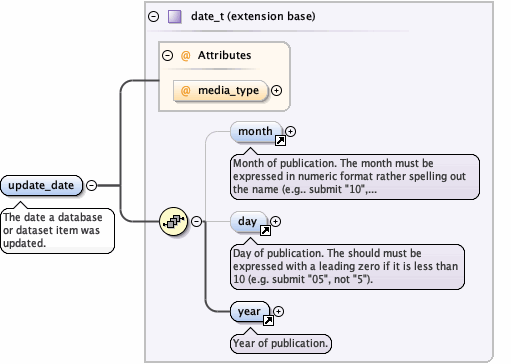Select the month element node
This screenshot has width=511, height=364.
pyautogui.click(x=256, y=132)
